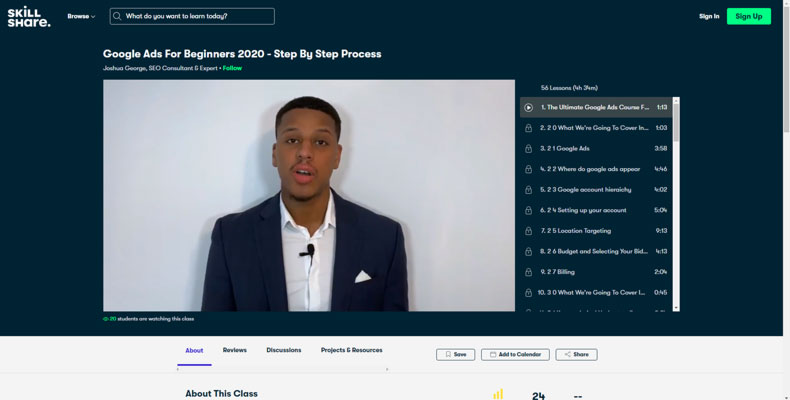Switch to the About tab
This screenshot has width=790, height=400.
(x=194, y=350)
